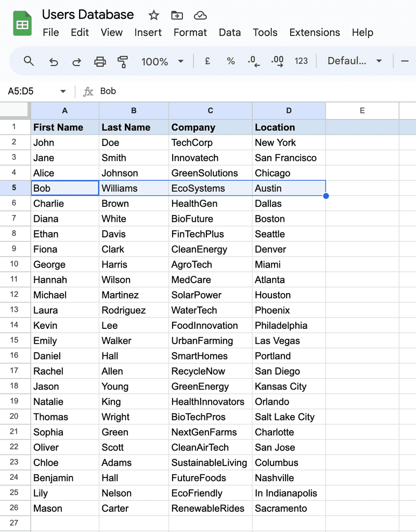The width and height of the screenshot is (416, 532).
Task: Open the 100% zoom dropdown
Action: [x=162, y=61]
